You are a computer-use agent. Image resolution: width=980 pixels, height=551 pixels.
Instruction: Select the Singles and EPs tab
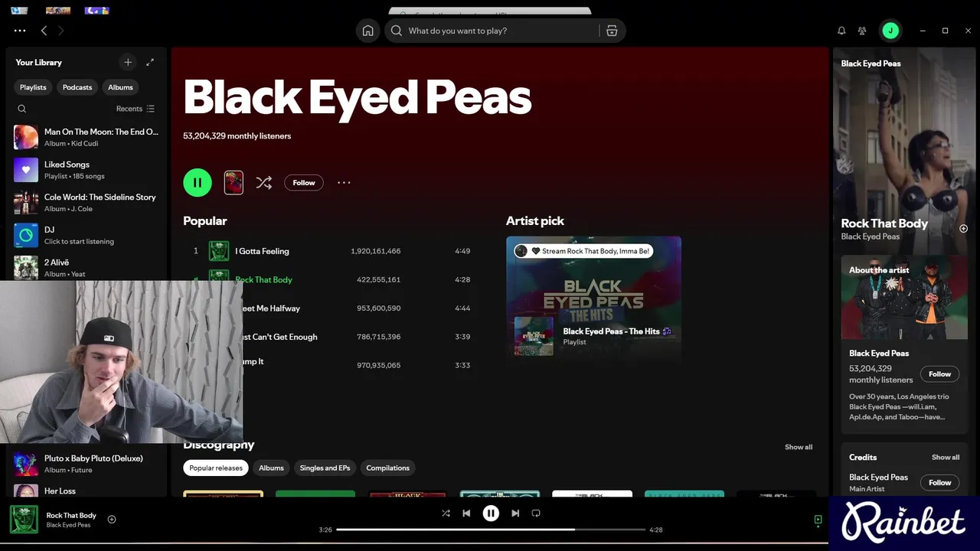pos(325,468)
